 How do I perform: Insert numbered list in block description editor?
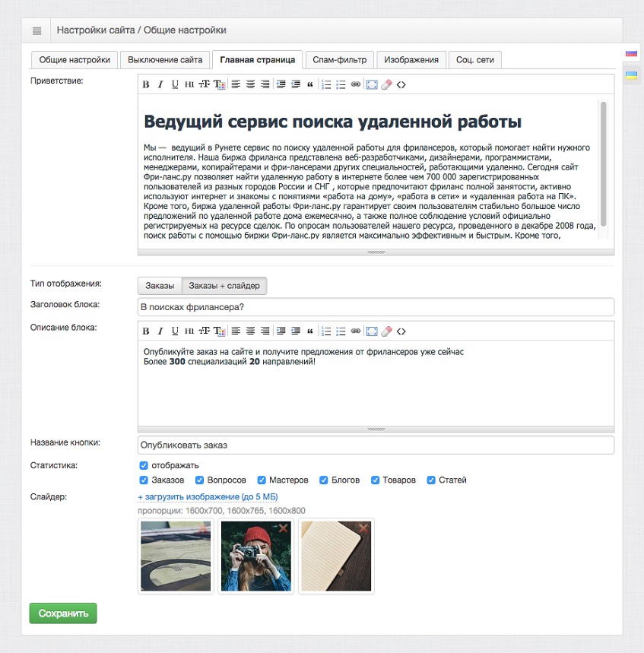point(326,331)
